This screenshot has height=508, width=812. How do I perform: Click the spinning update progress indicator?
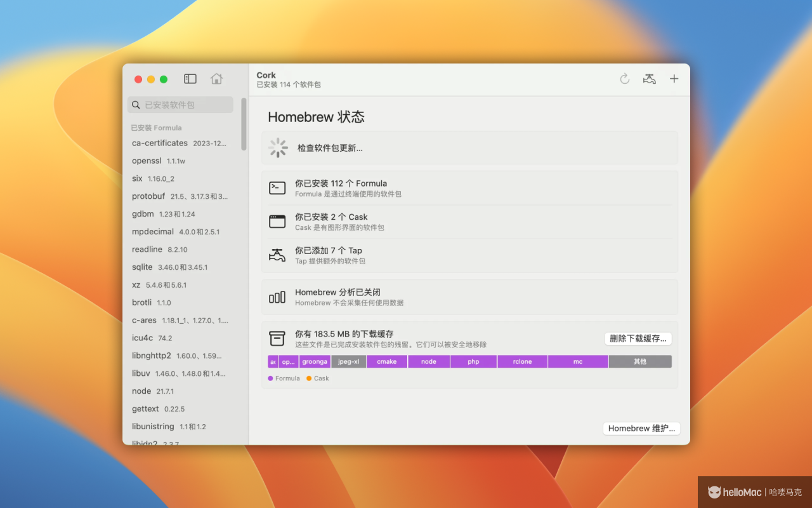[x=278, y=148]
